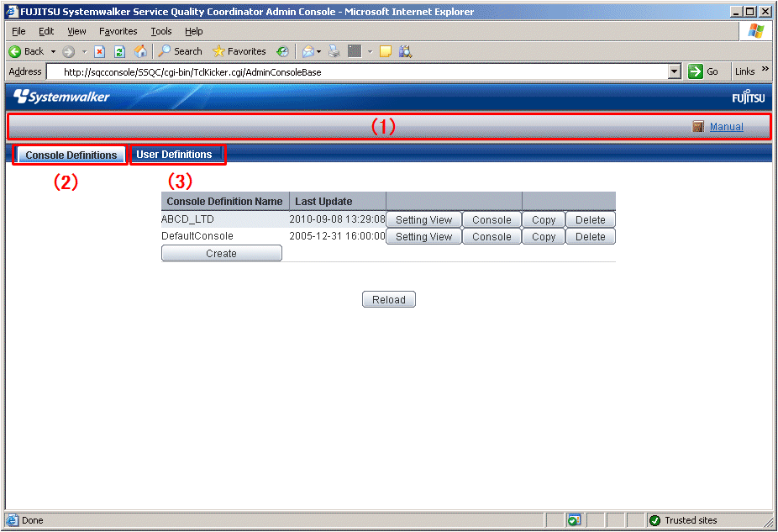Click the pop-up blocker status bar icon
The height and width of the screenshot is (532, 778).
pyautogui.click(x=574, y=520)
